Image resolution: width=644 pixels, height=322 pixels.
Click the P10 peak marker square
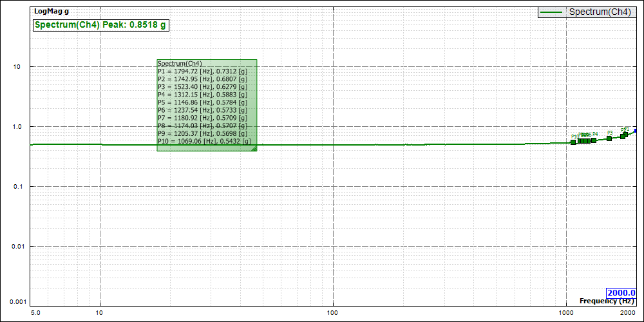[x=573, y=142]
